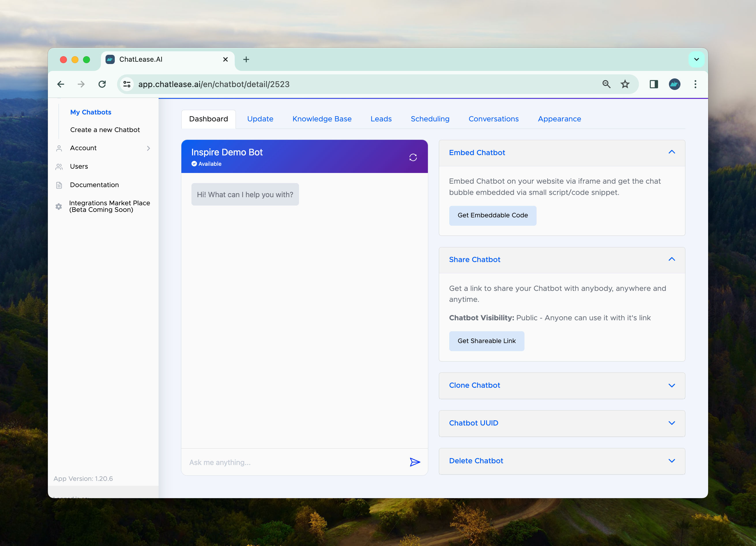Viewport: 756px width, 546px height.
Task: Open the Appearance tab
Action: (x=559, y=119)
